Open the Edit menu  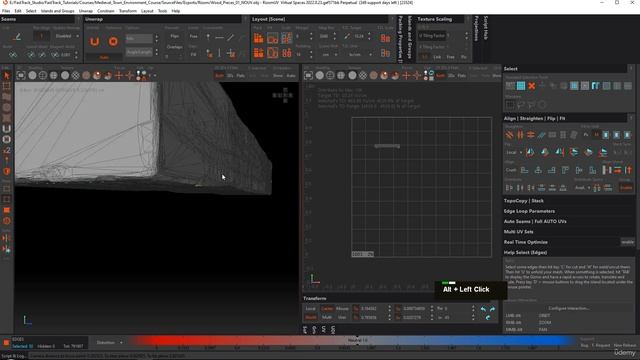click(18, 11)
